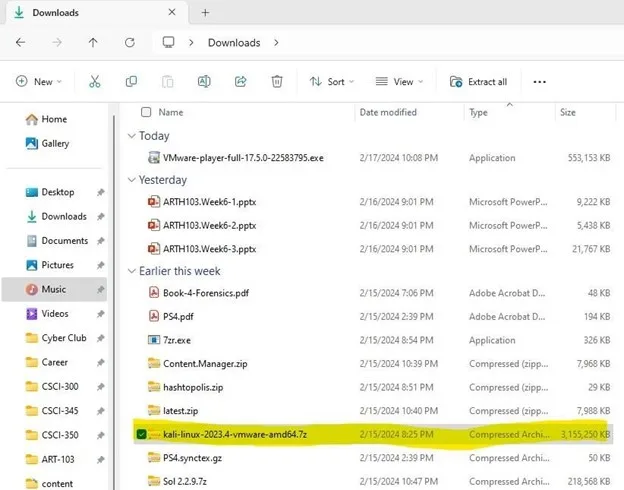Click the Pictures icon in sidebar
624x490 pixels.
pyautogui.click(x=31, y=265)
